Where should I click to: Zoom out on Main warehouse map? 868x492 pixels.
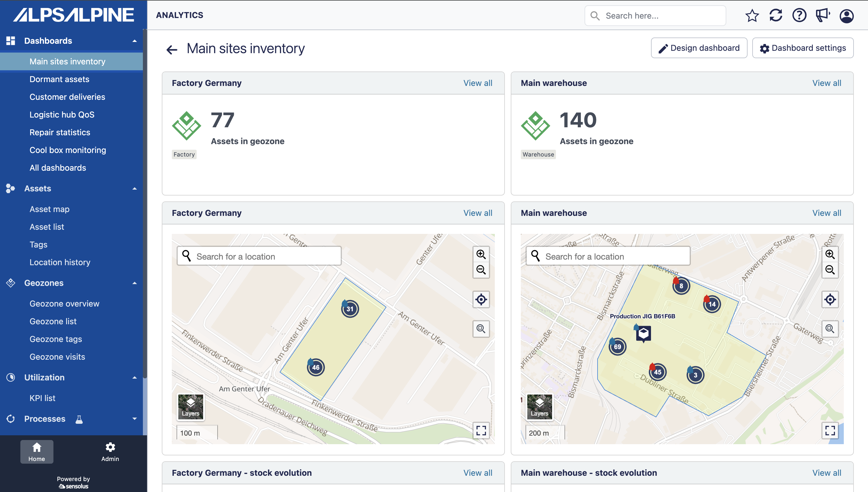(x=830, y=270)
